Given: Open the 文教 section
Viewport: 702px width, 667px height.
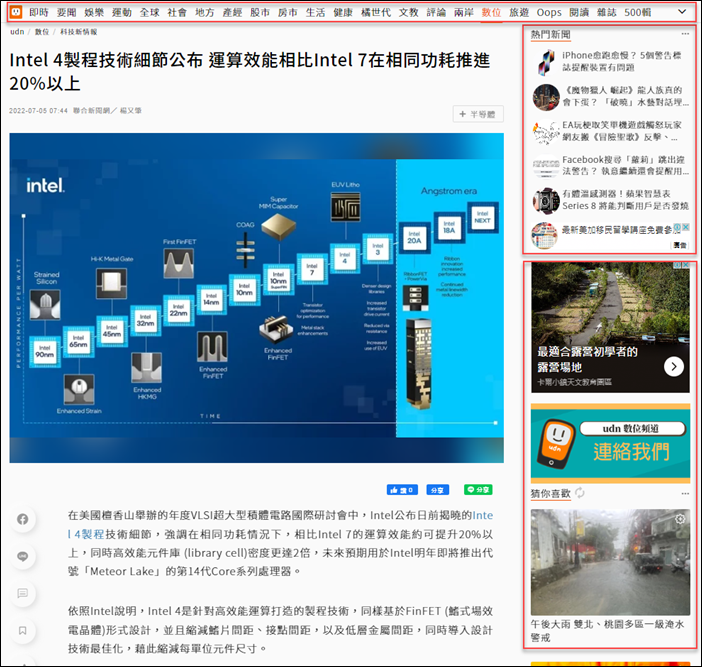Looking at the screenshot, I should (x=408, y=13).
